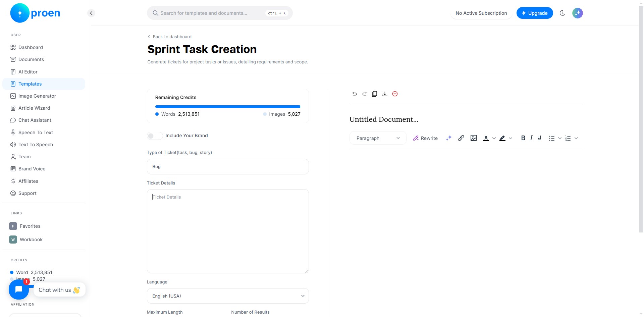
Task: Click the blue chat bubble launcher
Action: (19, 289)
